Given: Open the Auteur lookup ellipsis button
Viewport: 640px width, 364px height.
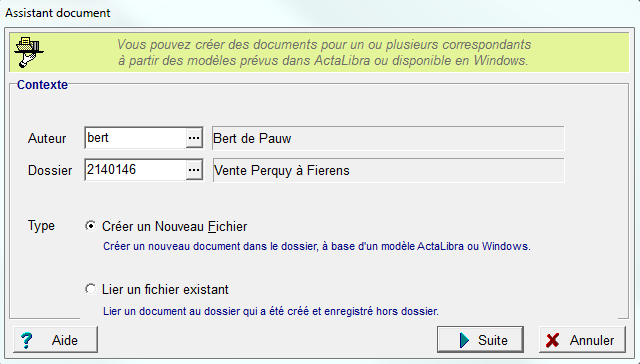Looking at the screenshot, I should (x=194, y=138).
